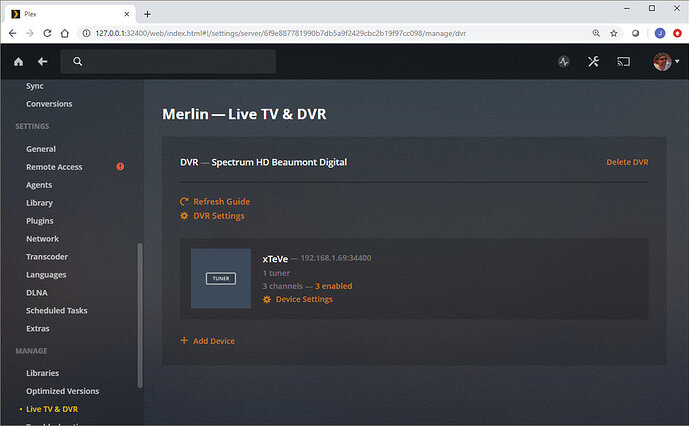The width and height of the screenshot is (689, 426).
Task: Click the 192.168.1.69:34400 address text
Action: coord(336,258)
